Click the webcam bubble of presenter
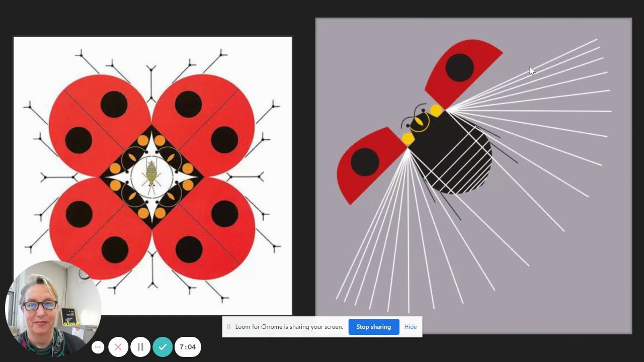The width and height of the screenshot is (644, 362). pyautogui.click(x=53, y=309)
